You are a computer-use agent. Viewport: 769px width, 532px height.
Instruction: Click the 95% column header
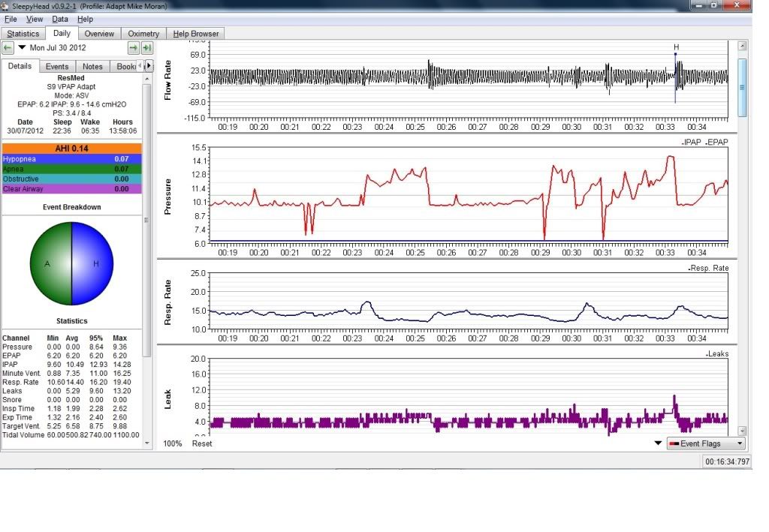96,338
